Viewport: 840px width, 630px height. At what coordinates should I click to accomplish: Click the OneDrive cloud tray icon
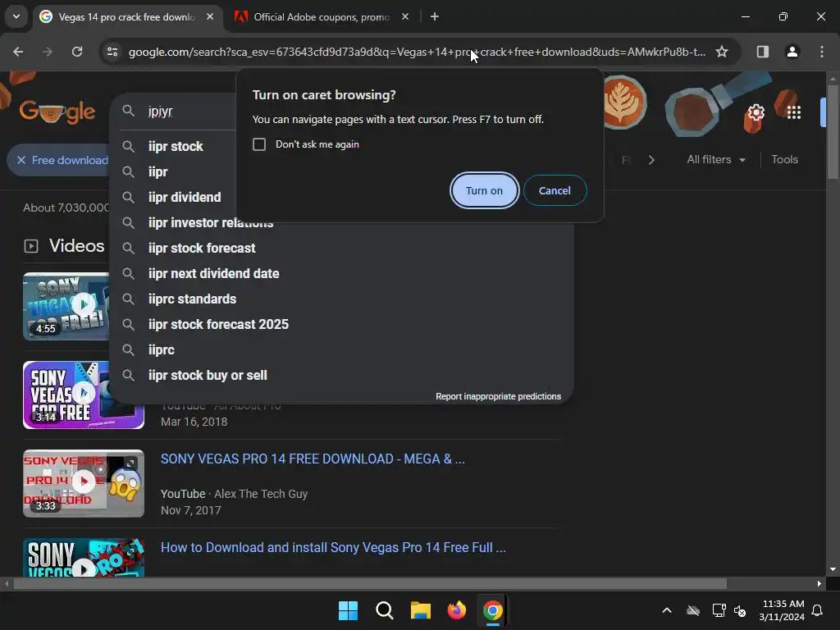[x=693, y=610]
